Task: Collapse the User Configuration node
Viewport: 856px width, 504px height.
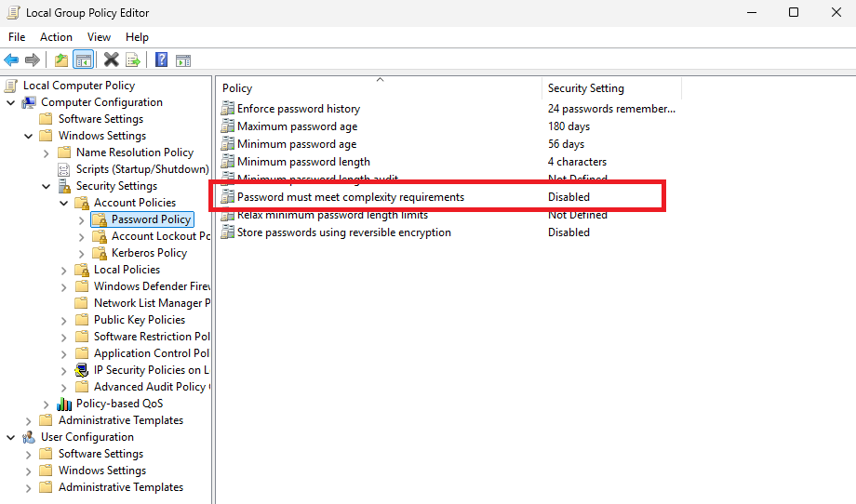Action: coord(10,437)
